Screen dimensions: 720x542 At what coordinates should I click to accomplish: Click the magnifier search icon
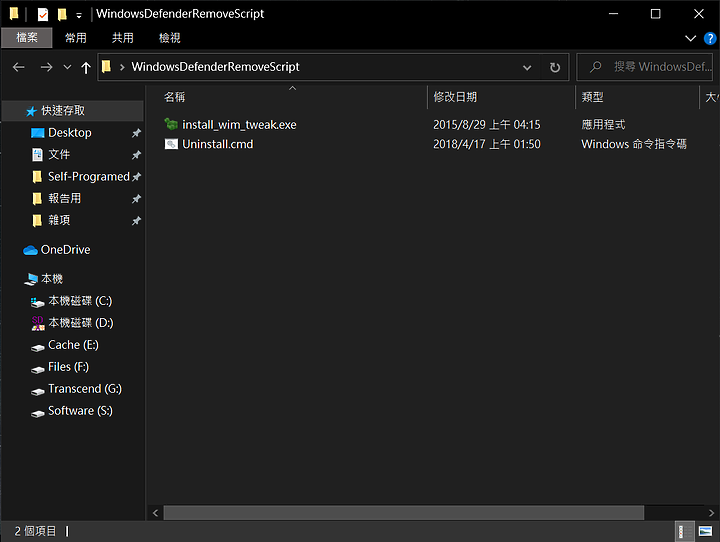tap(596, 67)
